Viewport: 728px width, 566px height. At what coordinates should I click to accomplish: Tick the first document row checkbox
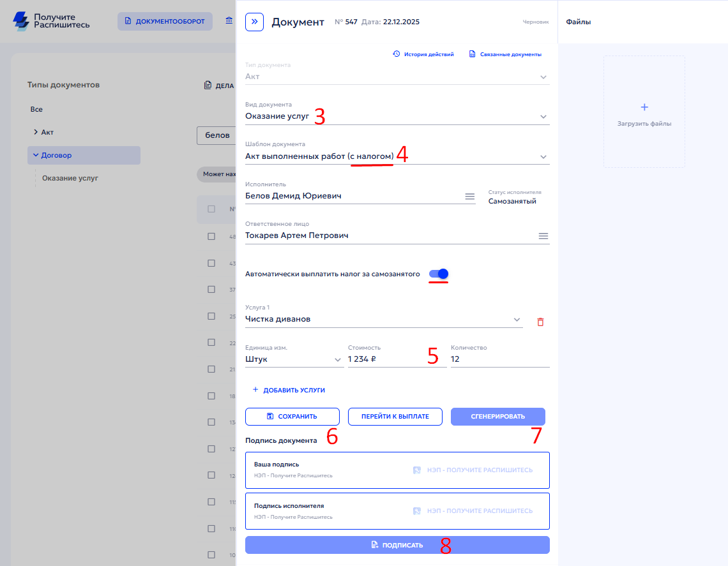coord(211,237)
